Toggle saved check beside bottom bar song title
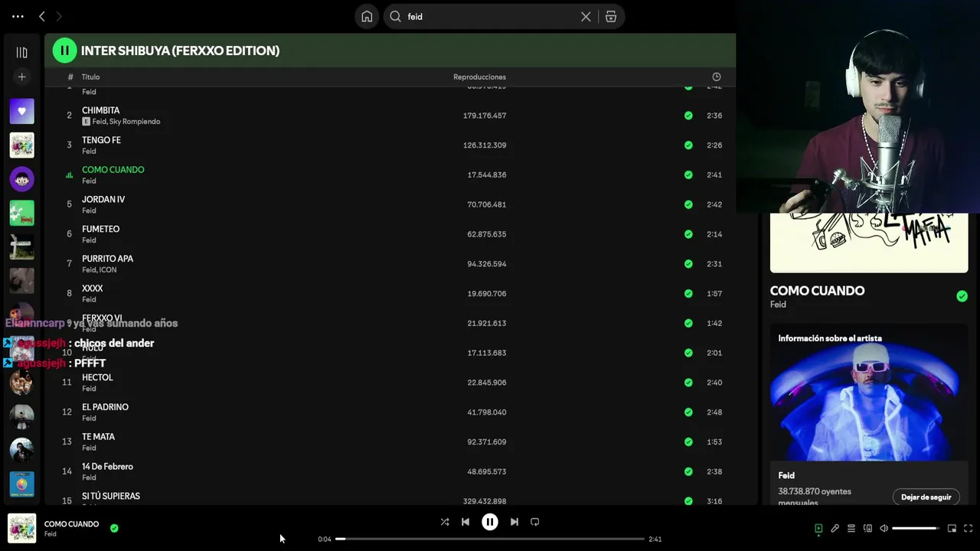980x551 pixels. [x=114, y=528]
